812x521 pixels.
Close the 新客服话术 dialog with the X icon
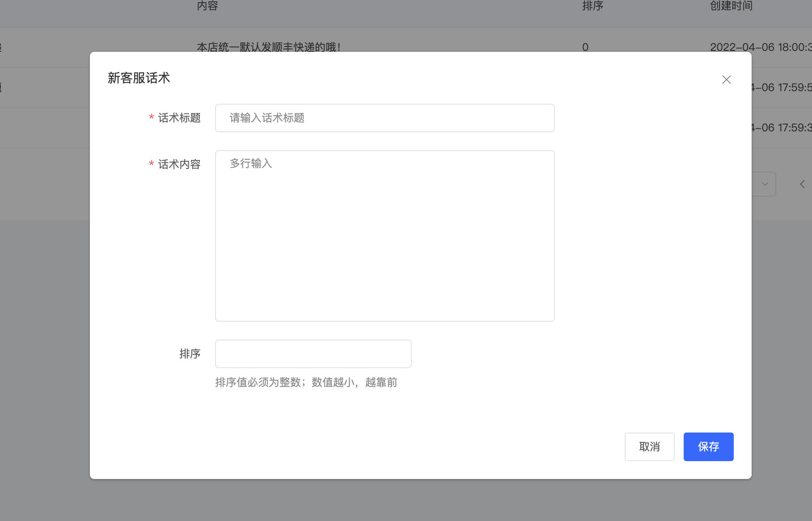(726, 80)
